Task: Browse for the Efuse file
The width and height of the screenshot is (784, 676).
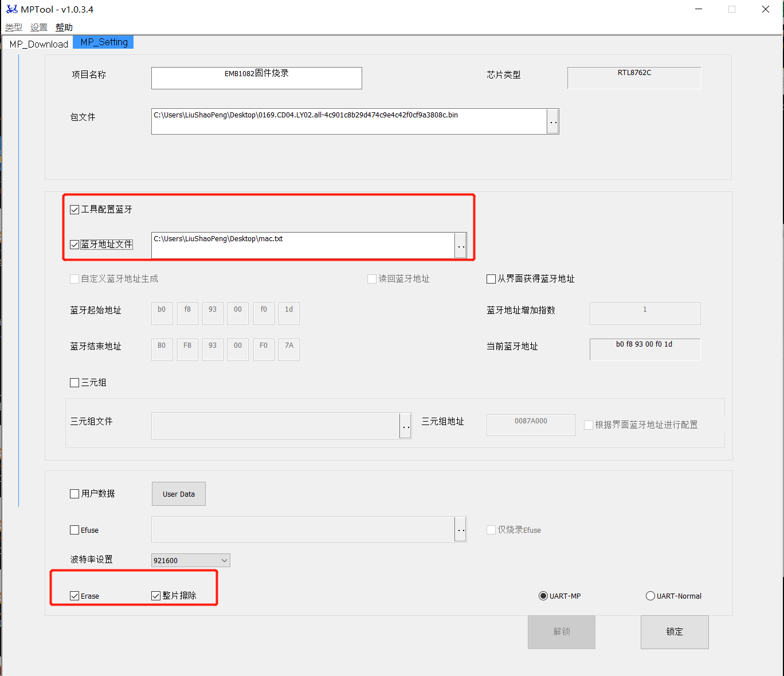Action: (461, 529)
